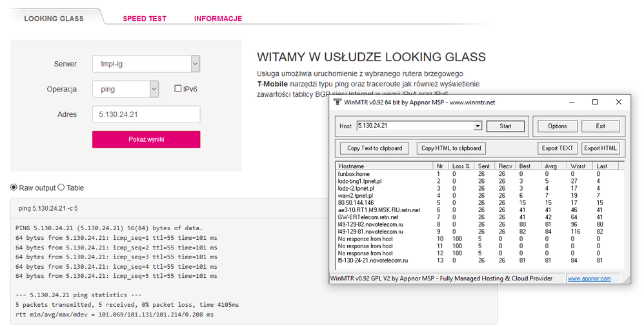This screenshot has height=332, width=644.
Task: Expand the WinMTR Host dropdown arrow
Action: (x=478, y=126)
